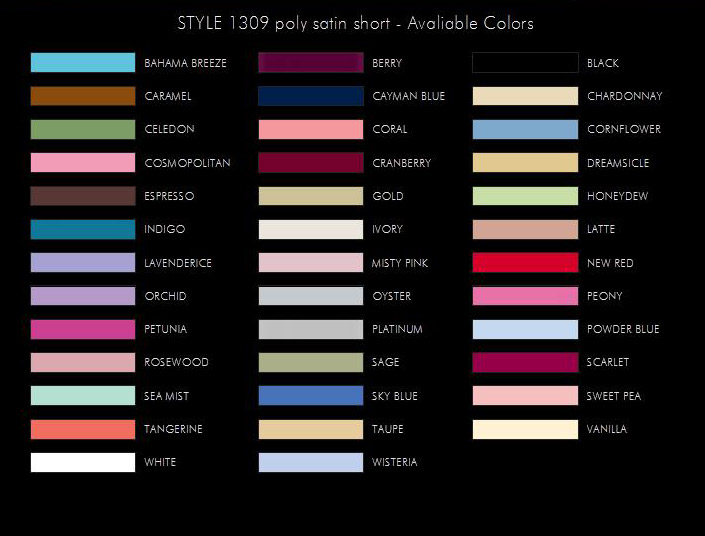The image size is (705, 536).
Task: Click the "SEA MIST" label text
Action: (x=166, y=396)
